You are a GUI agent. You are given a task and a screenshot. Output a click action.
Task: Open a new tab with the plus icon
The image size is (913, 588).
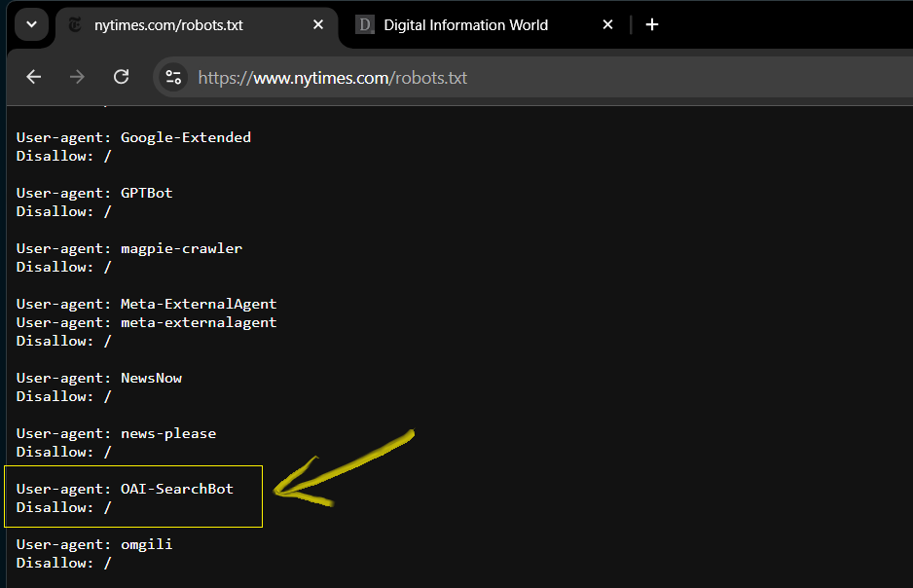point(652,25)
